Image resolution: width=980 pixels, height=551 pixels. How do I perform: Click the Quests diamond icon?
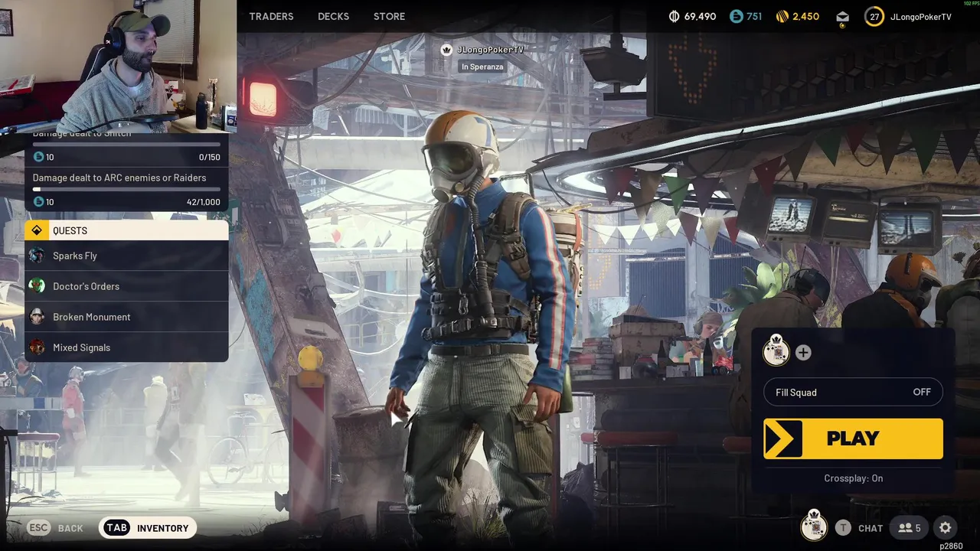(37, 230)
